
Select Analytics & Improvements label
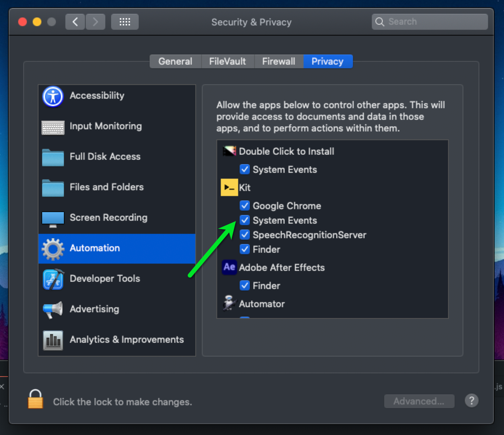(127, 340)
